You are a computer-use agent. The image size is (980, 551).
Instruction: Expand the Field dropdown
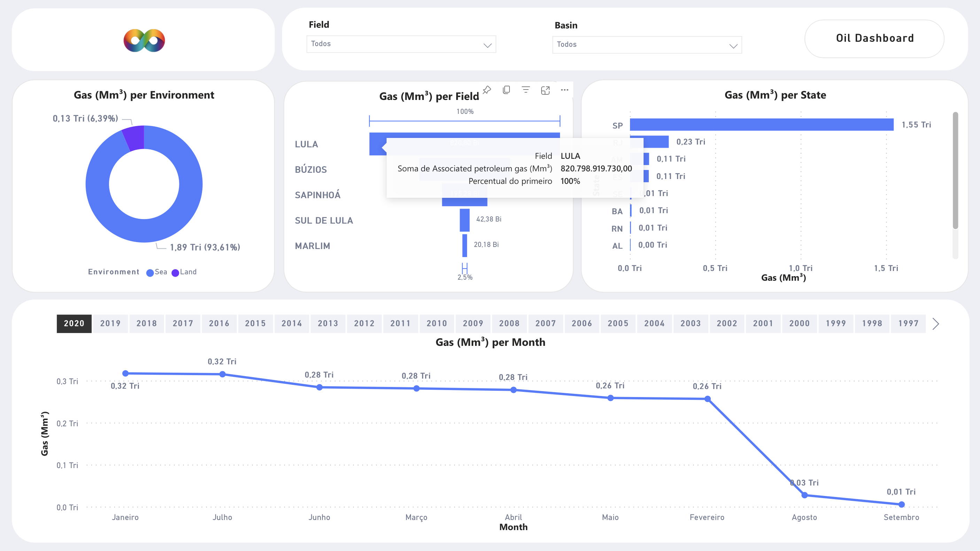tap(401, 44)
